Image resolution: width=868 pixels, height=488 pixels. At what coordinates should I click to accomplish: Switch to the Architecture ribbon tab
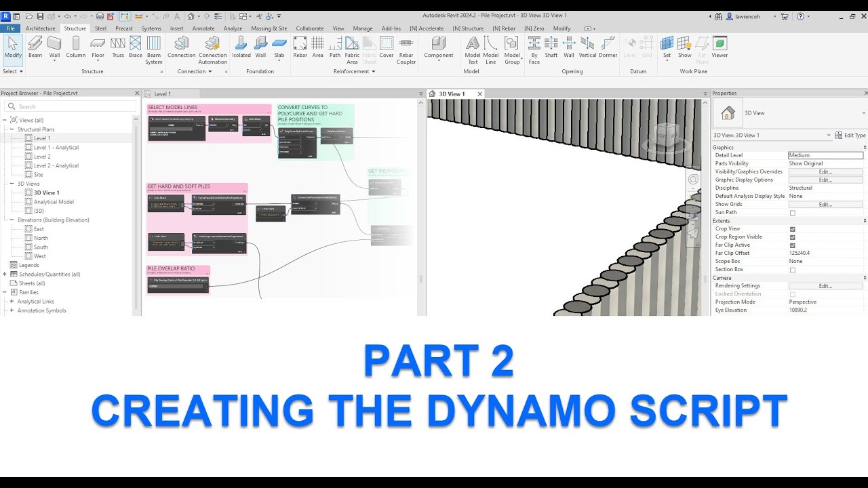tap(41, 28)
